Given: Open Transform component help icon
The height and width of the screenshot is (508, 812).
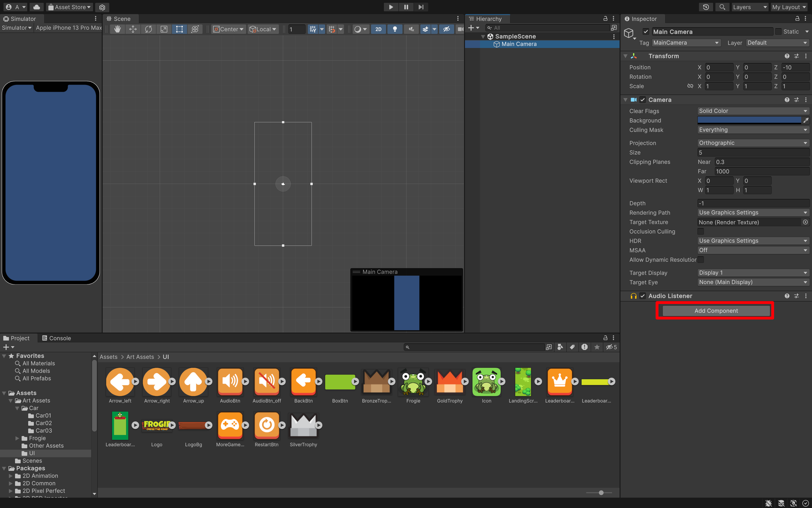Looking at the screenshot, I should (x=787, y=56).
